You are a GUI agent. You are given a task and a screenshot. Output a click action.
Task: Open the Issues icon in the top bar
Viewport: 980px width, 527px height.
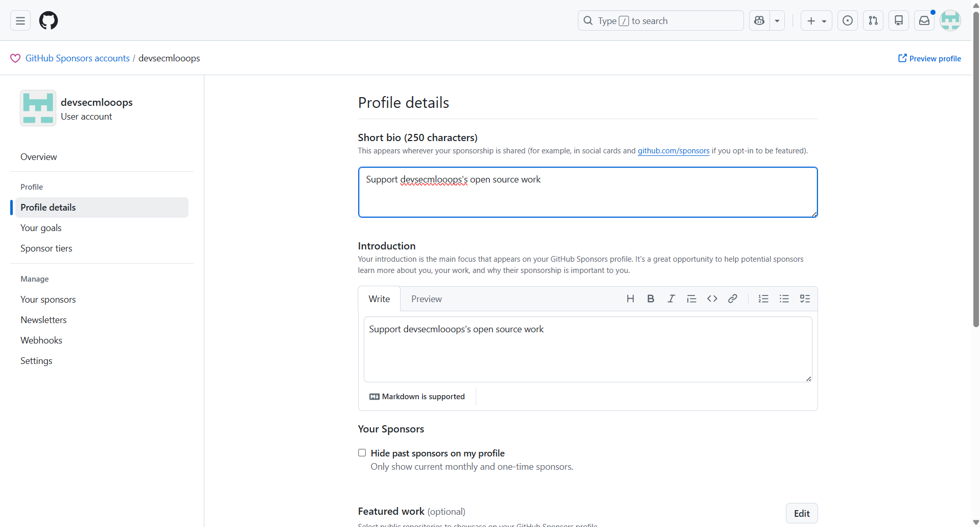[848, 20]
